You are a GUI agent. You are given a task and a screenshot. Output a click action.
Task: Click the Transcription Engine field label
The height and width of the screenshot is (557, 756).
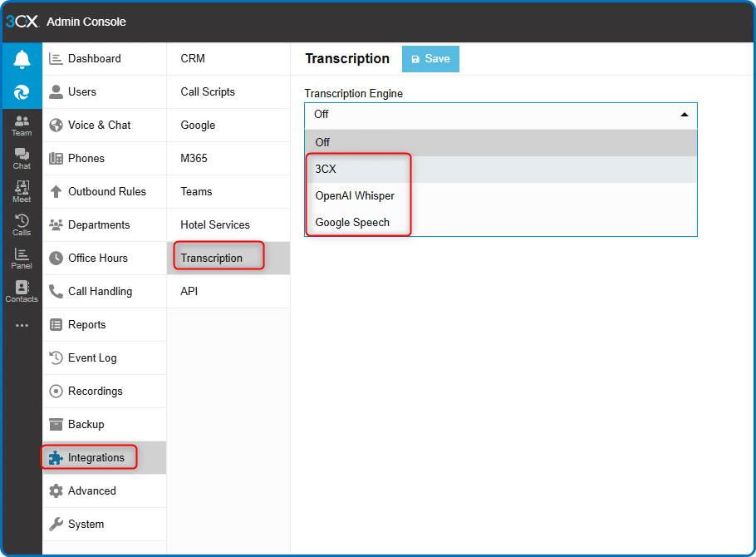pos(354,94)
